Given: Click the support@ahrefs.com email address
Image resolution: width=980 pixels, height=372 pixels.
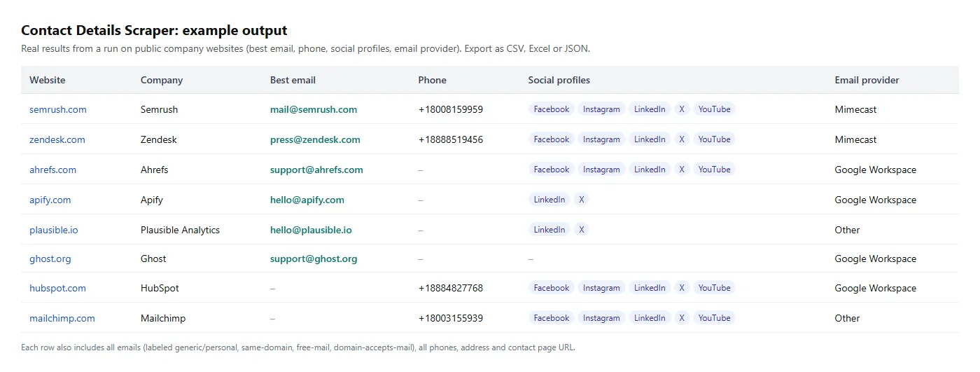Looking at the screenshot, I should (x=316, y=170).
